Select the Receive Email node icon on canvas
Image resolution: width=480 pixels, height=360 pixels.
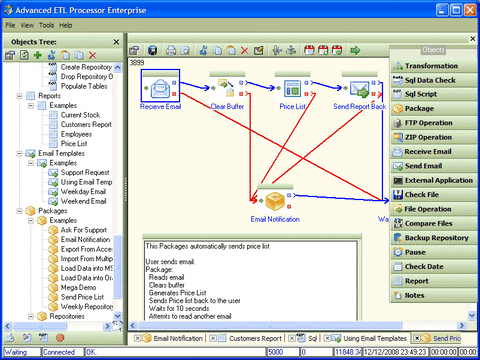160,88
